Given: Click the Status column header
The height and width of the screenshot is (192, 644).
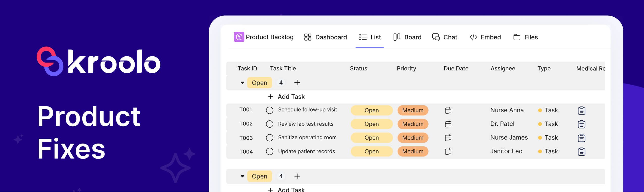Looking at the screenshot, I should [359, 68].
